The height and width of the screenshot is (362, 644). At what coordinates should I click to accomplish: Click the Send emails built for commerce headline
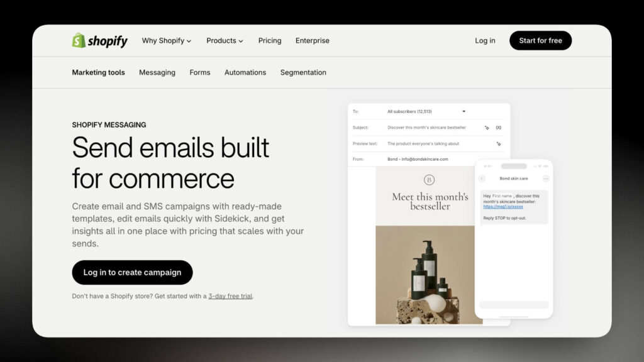click(x=170, y=163)
